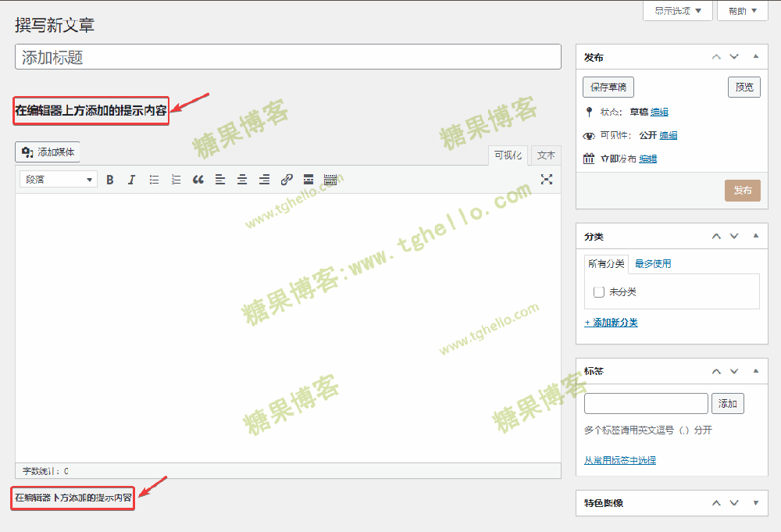Viewport: 781px width, 532px height.
Task: Move the 发布 panel down
Action: pyautogui.click(x=734, y=57)
